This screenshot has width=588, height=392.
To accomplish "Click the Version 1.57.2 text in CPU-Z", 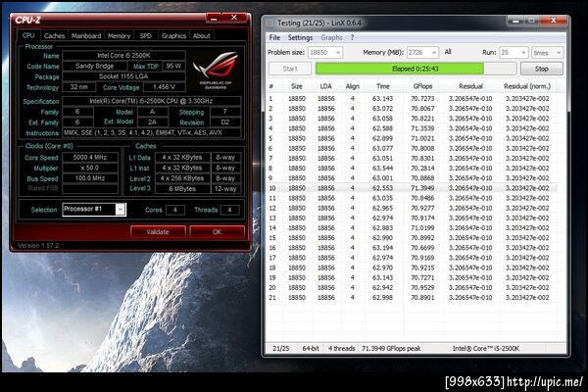I will pyautogui.click(x=38, y=245).
